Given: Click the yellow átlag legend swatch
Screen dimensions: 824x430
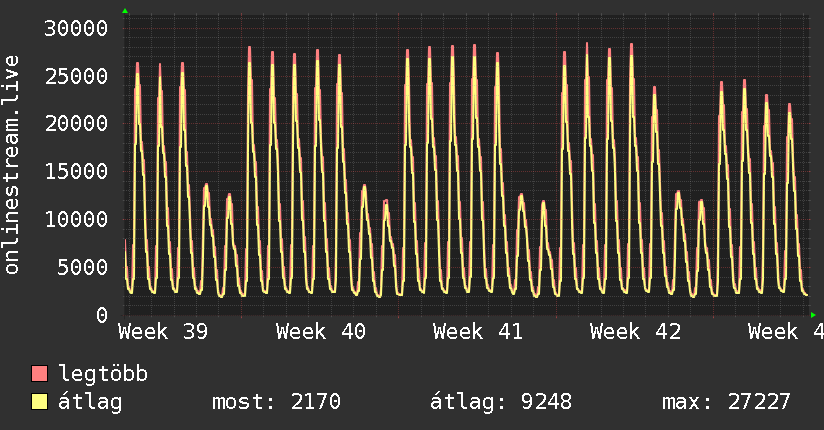Looking at the screenshot, I should pyautogui.click(x=39, y=401).
